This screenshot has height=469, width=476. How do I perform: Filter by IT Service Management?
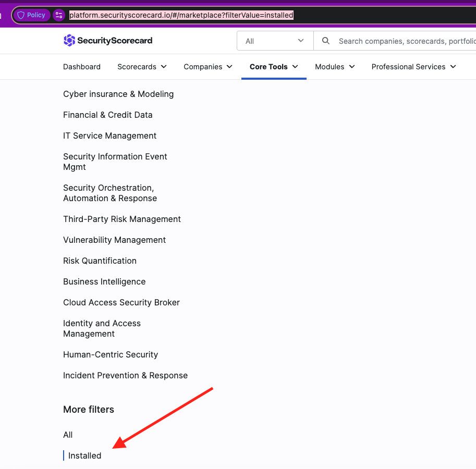coord(109,135)
